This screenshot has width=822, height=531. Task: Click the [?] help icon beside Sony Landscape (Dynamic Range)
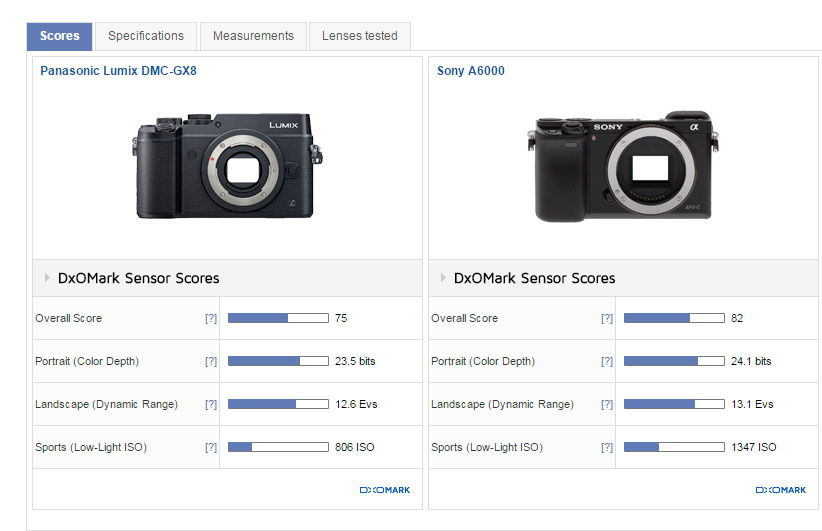[x=607, y=404]
